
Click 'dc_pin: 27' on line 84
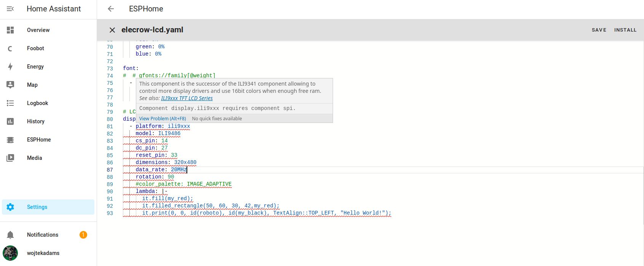click(x=151, y=148)
